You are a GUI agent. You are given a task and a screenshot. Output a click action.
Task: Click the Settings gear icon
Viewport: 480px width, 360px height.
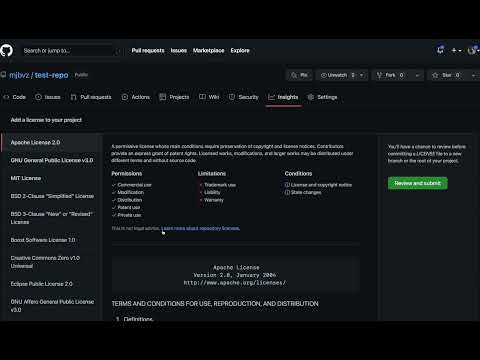[x=311, y=97]
